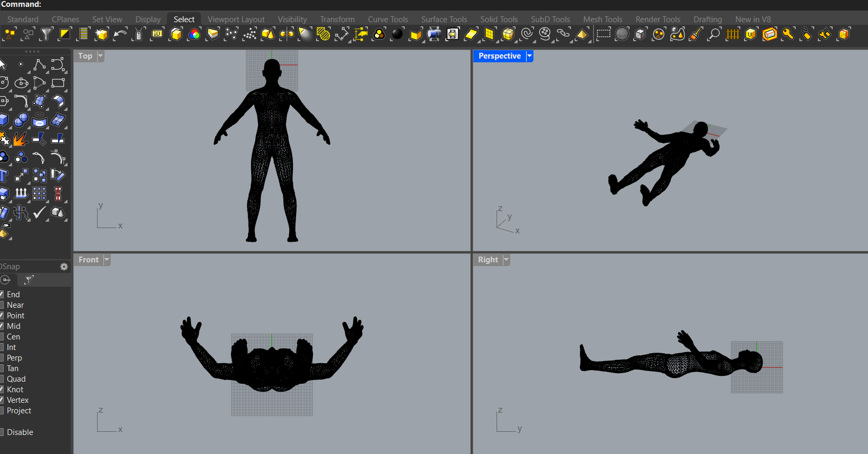Click the Perspective viewport title label
Viewport: 868px width, 454px height.
[x=500, y=56]
